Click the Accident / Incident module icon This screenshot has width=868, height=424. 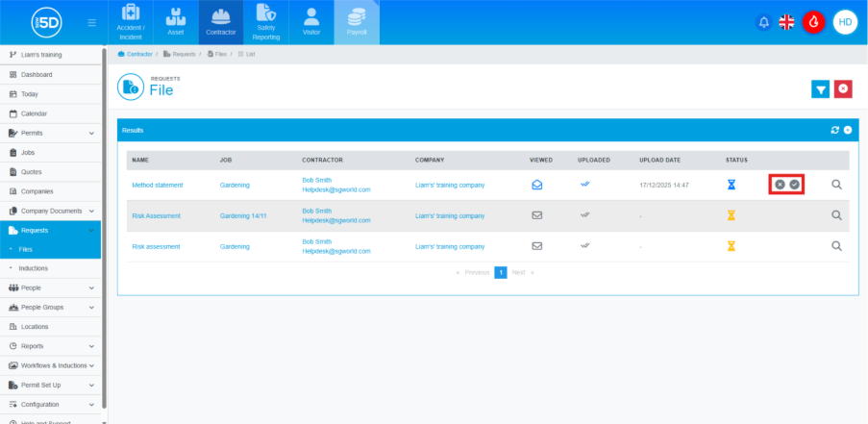click(131, 22)
